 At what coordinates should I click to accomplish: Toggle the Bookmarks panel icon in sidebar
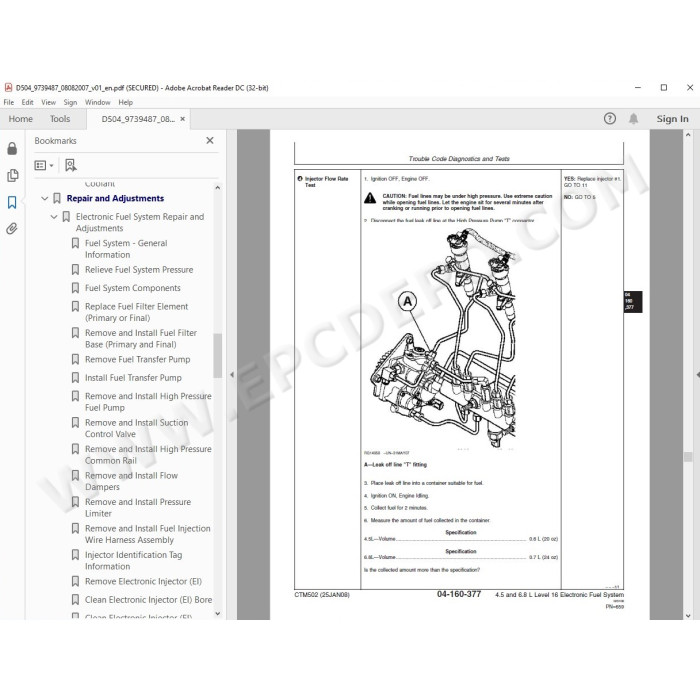point(12,202)
